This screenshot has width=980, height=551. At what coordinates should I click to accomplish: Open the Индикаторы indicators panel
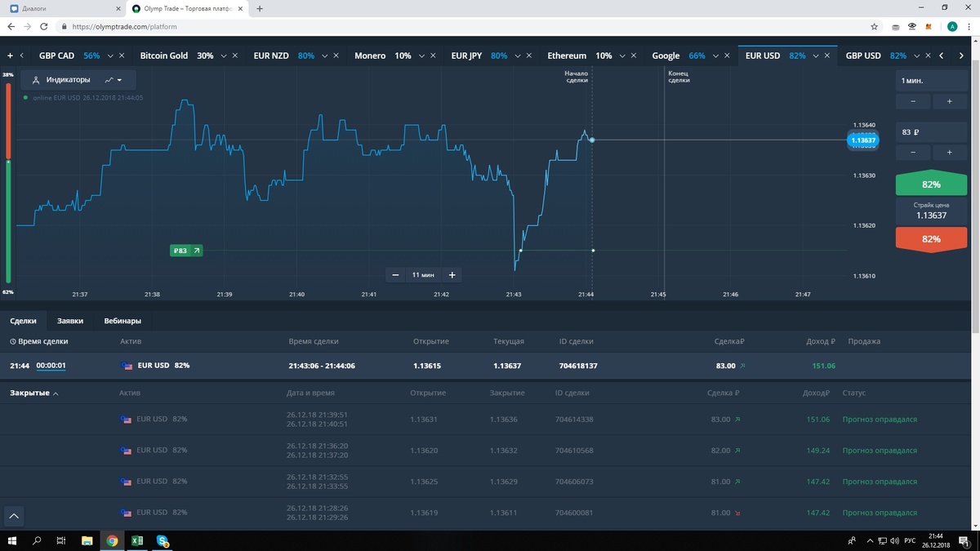[x=61, y=80]
